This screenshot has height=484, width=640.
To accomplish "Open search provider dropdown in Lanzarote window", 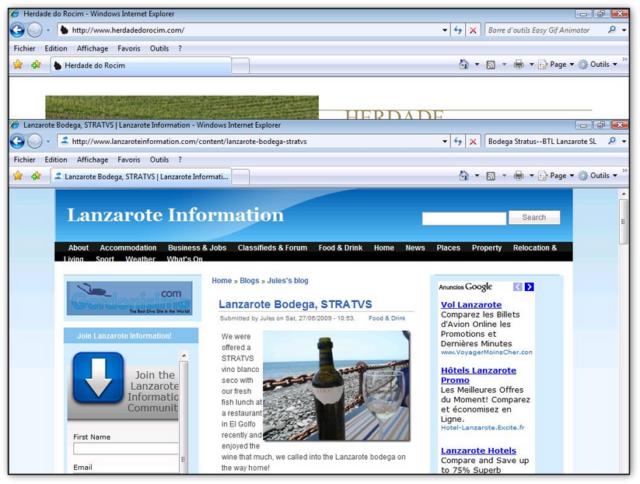I will click(x=624, y=141).
